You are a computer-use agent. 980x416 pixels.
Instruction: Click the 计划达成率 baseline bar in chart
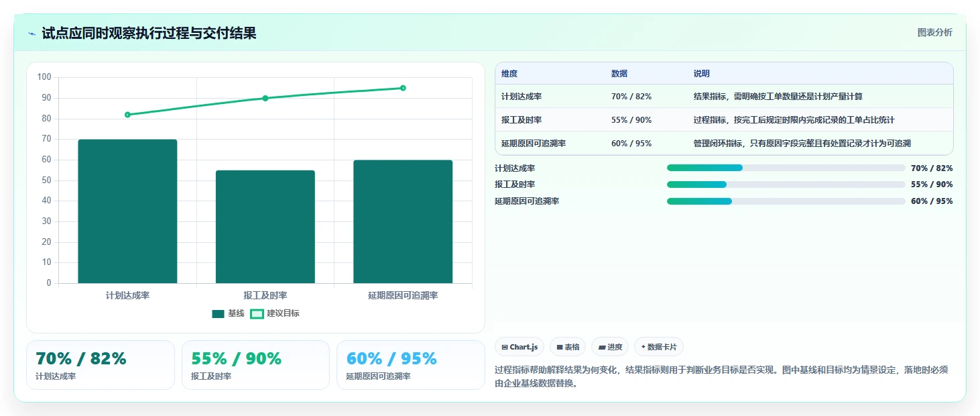(127, 211)
